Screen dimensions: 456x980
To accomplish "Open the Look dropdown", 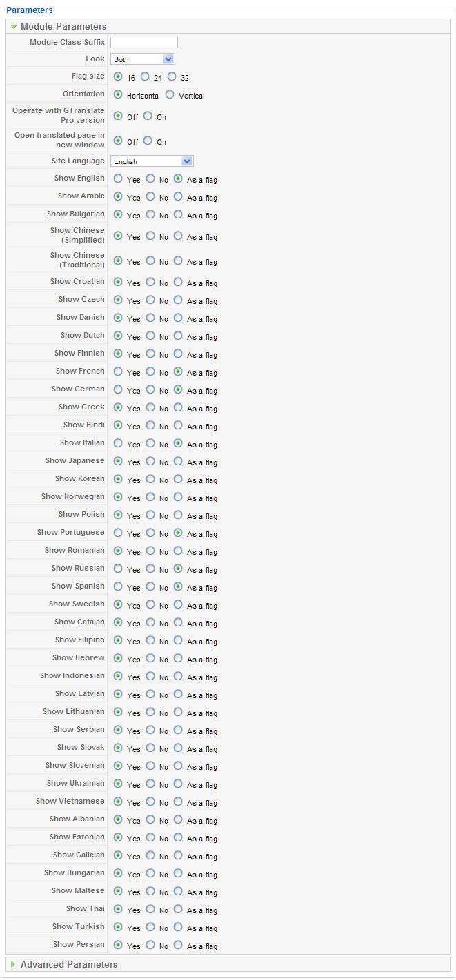I will pos(143,59).
